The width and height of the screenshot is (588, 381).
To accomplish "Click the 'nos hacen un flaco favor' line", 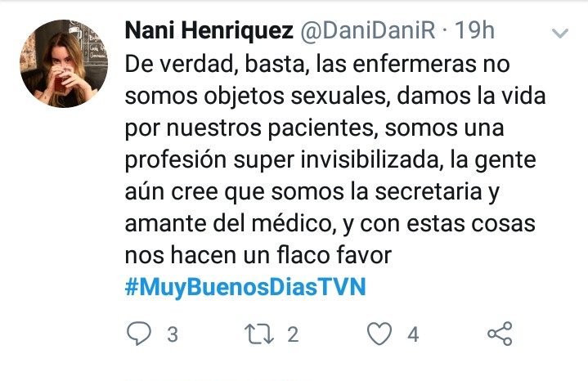I will (258, 255).
